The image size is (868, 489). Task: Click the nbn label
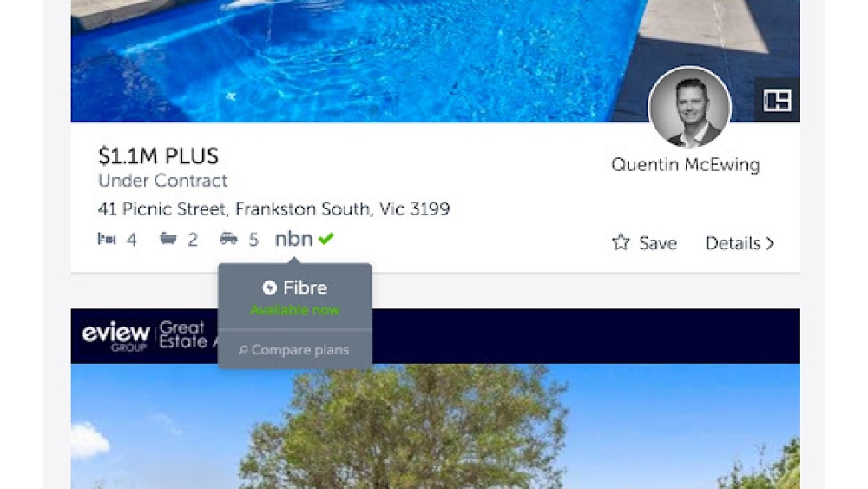coord(294,239)
